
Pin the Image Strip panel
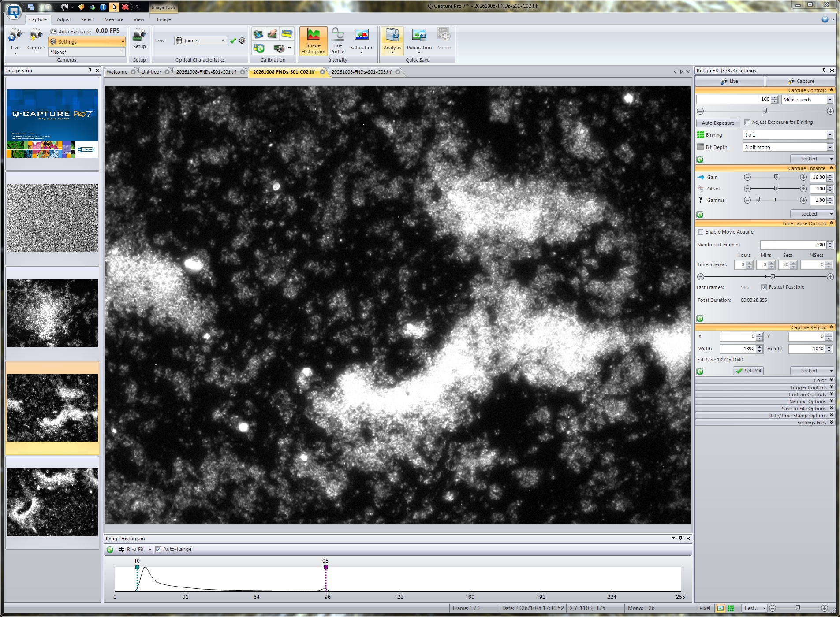pos(90,71)
